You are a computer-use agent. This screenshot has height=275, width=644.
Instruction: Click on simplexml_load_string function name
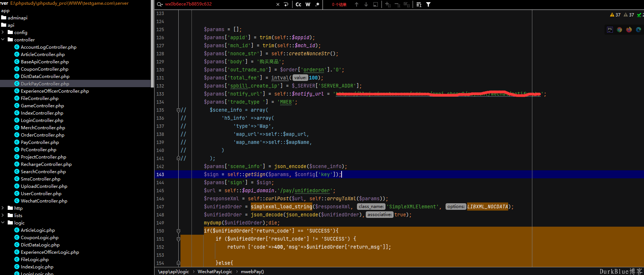tap(282, 207)
